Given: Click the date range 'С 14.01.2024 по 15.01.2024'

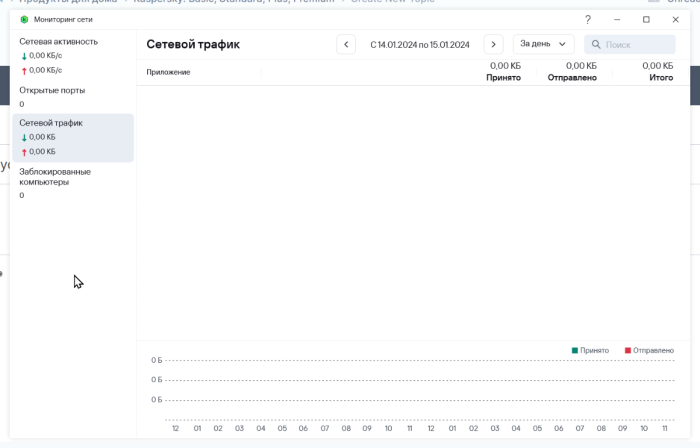Looking at the screenshot, I should (420, 45).
